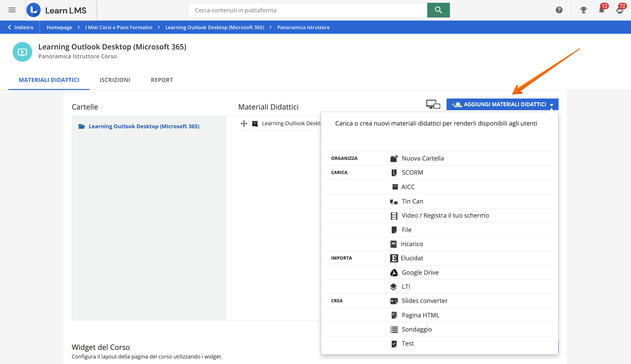Viewport: 631px width, 364px height.
Task: Open I Miei Corsi e Piani Formativi breadcrumb
Action: coord(119,27)
